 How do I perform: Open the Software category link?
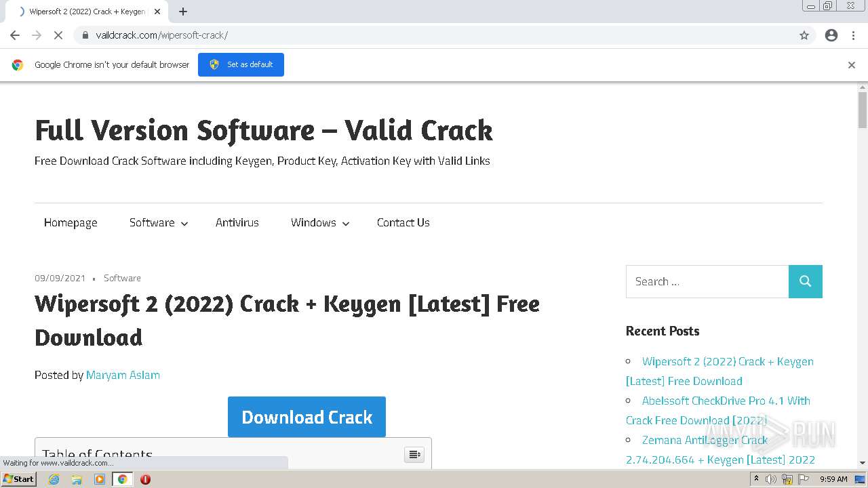coord(122,278)
